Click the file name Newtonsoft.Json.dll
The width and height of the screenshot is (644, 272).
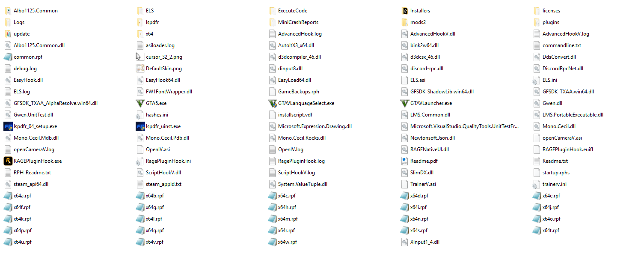tap(433, 138)
